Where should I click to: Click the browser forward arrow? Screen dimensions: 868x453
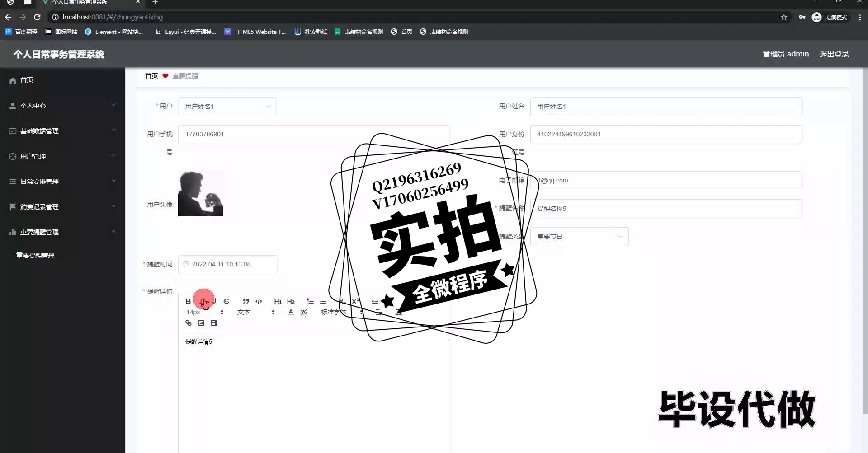pyautogui.click(x=23, y=17)
